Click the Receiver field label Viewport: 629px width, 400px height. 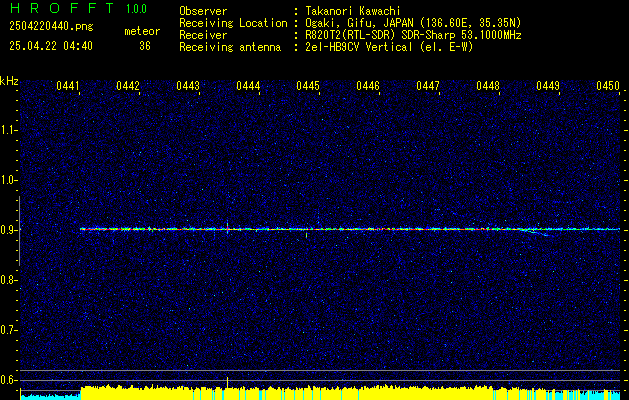click(x=203, y=35)
